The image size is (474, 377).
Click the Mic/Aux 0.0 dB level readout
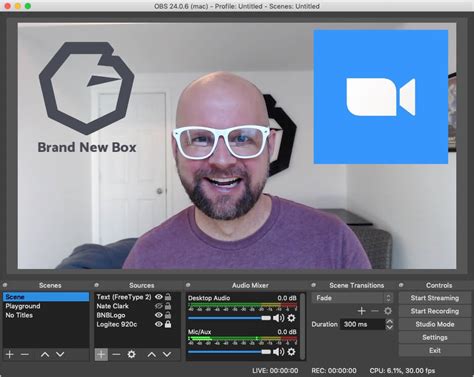pyautogui.click(x=287, y=332)
